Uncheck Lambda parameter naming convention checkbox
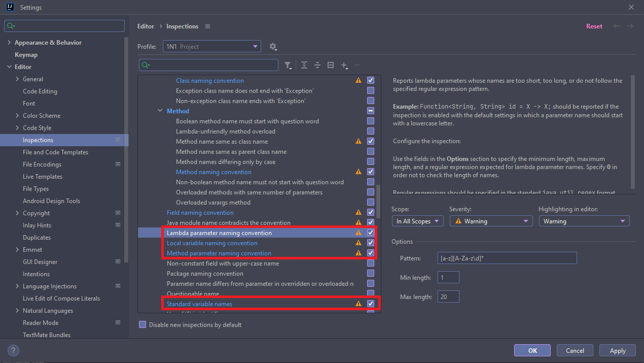This screenshot has width=644, height=363. [371, 233]
